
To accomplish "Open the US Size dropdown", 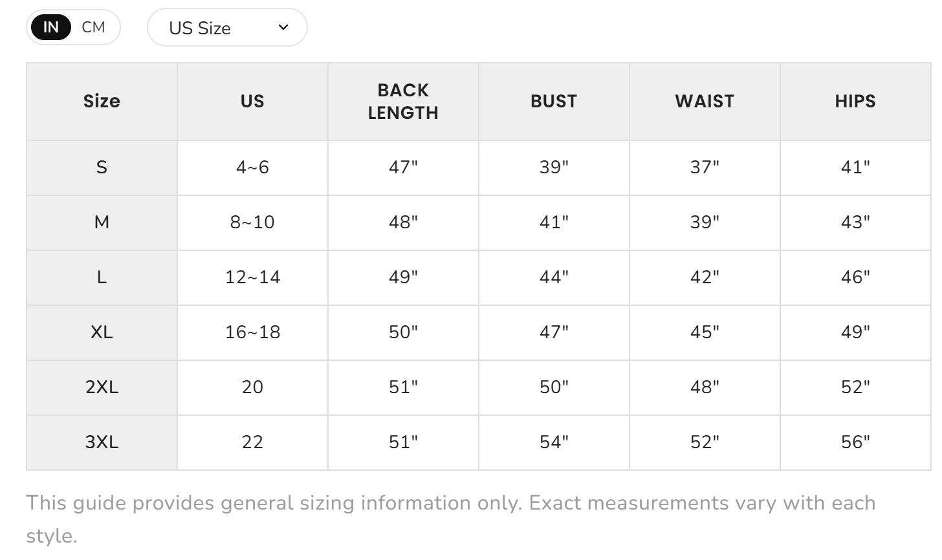I will tap(227, 27).
